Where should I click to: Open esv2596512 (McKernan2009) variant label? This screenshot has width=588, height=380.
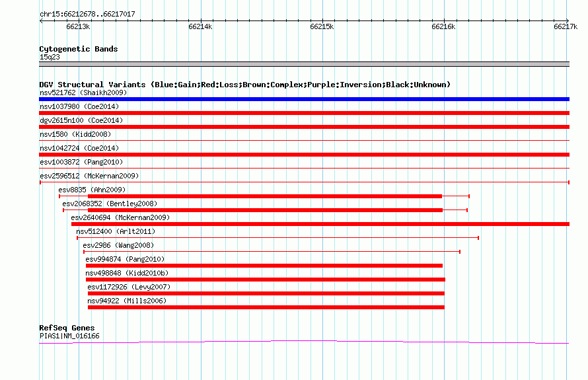(x=89, y=176)
